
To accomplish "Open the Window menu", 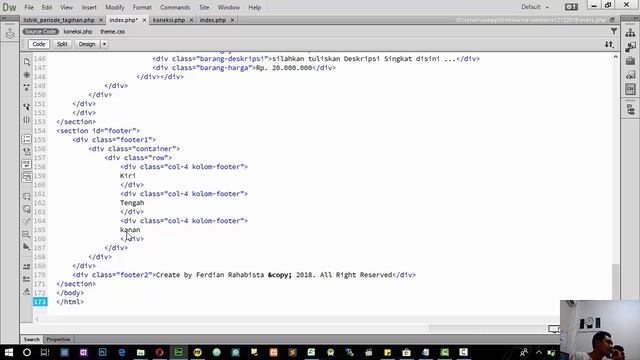I will tap(229, 7).
